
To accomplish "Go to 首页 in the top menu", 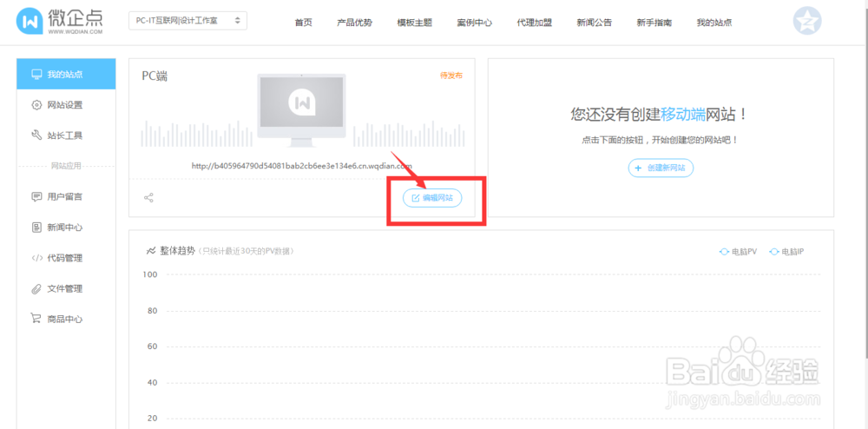I will coord(303,23).
